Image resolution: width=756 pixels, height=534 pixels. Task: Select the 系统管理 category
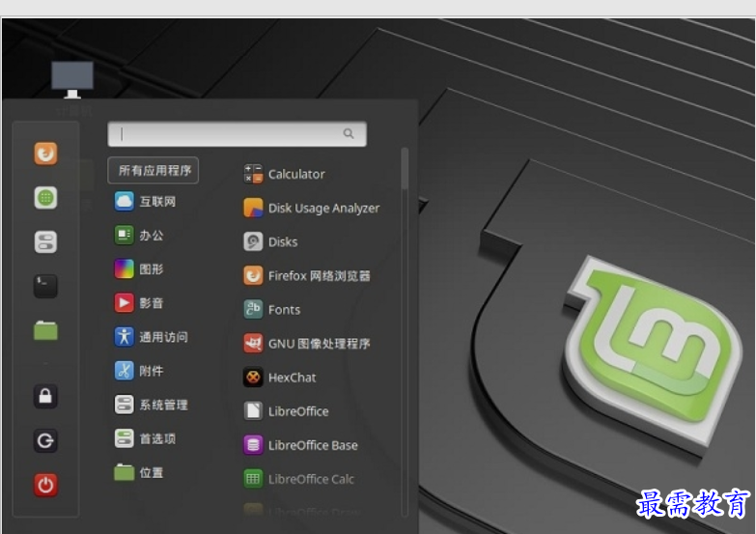click(x=152, y=405)
